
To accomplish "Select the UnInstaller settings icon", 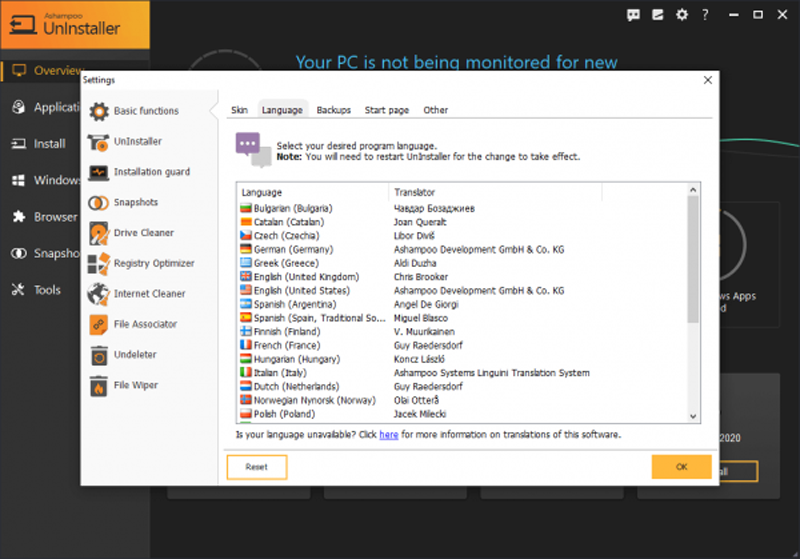I will pyautogui.click(x=98, y=142).
